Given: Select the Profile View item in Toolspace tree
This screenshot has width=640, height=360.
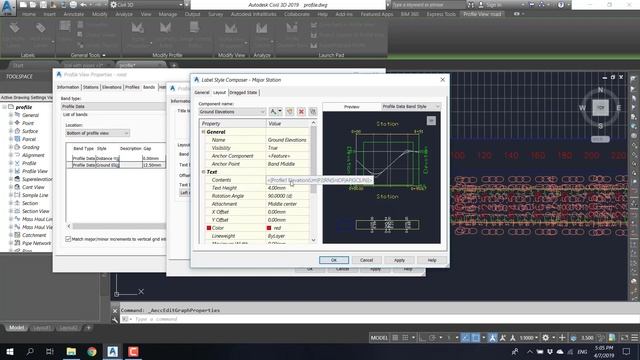Looking at the screenshot, I should 35,171.
